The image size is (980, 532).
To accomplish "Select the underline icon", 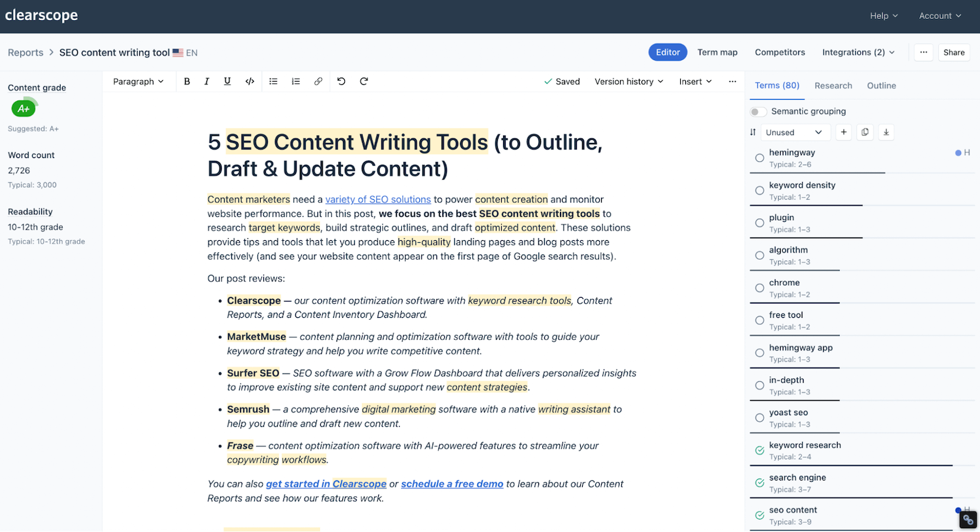I will point(227,81).
